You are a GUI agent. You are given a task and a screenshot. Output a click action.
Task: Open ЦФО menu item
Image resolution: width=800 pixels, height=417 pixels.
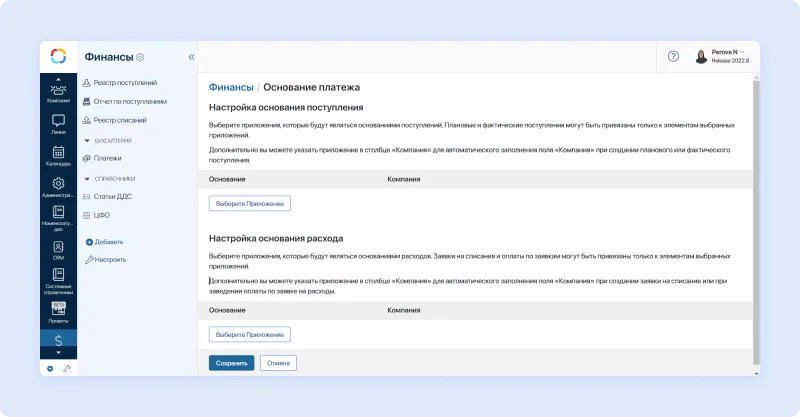102,215
